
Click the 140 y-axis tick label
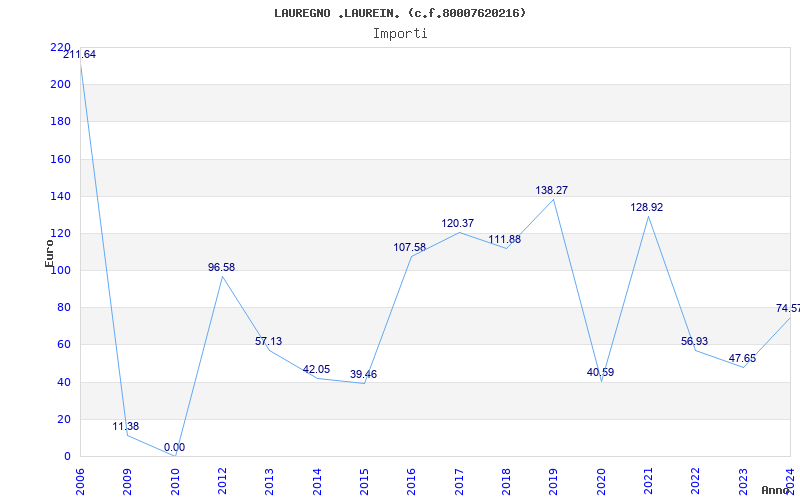(x=60, y=196)
